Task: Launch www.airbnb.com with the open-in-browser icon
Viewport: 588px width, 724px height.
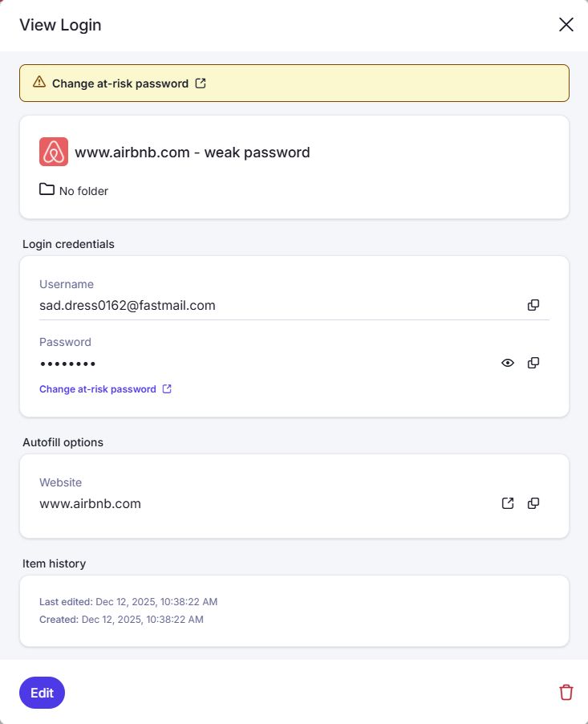Action: pos(507,503)
